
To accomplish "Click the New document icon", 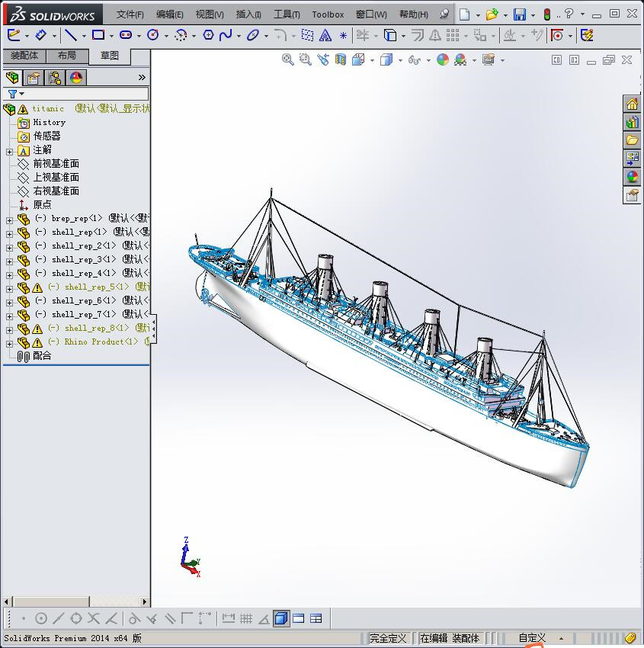I will [x=465, y=14].
